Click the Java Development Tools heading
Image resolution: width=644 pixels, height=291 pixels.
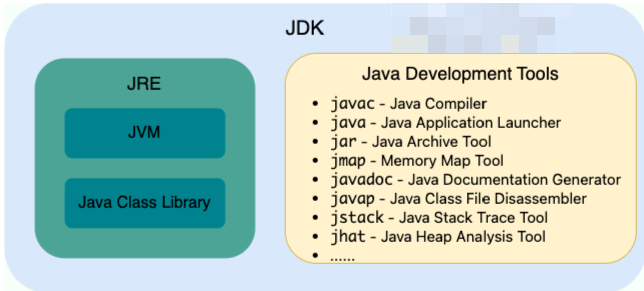(x=459, y=74)
